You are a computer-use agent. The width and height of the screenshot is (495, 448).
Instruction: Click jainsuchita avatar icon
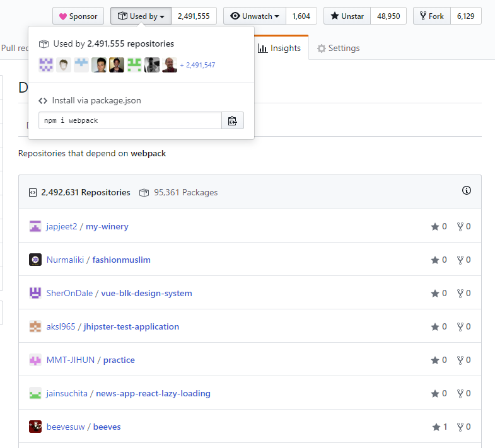pos(35,393)
